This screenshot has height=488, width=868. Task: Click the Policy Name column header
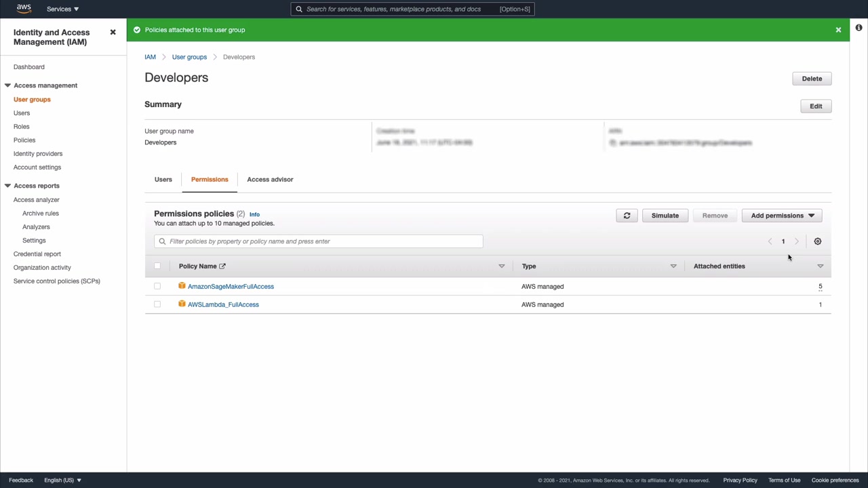pos(198,266)
